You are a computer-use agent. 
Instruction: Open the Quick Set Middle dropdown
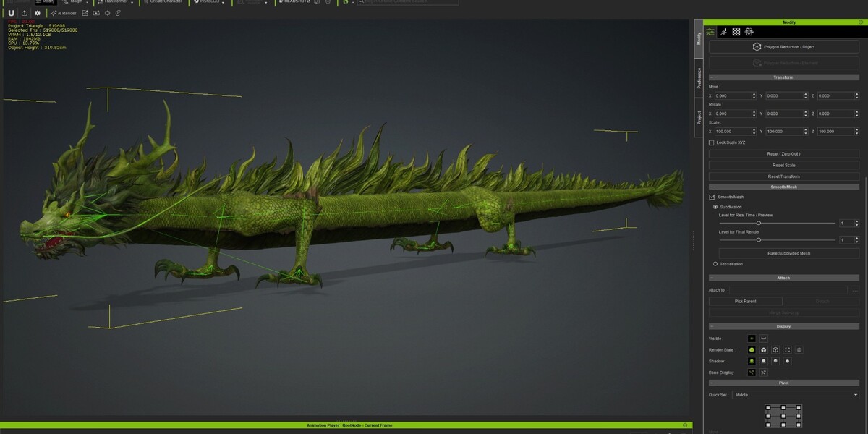(796, 395)
